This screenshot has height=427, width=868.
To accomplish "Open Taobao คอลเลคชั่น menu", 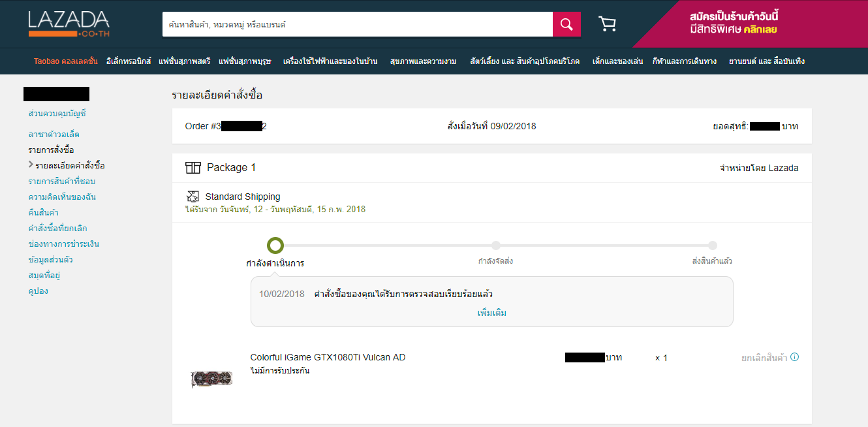I will point(65,61).
